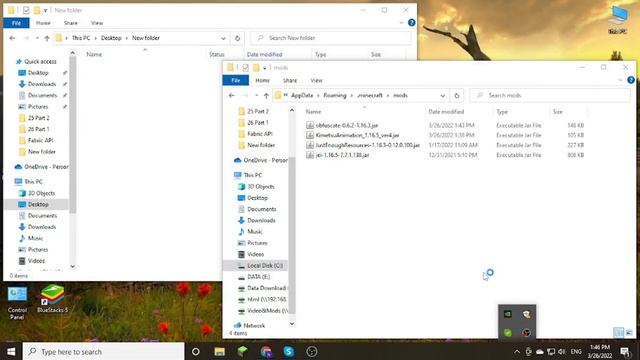
Task: Expand ribbon chevron in New folder window
Action: point(401,22)
